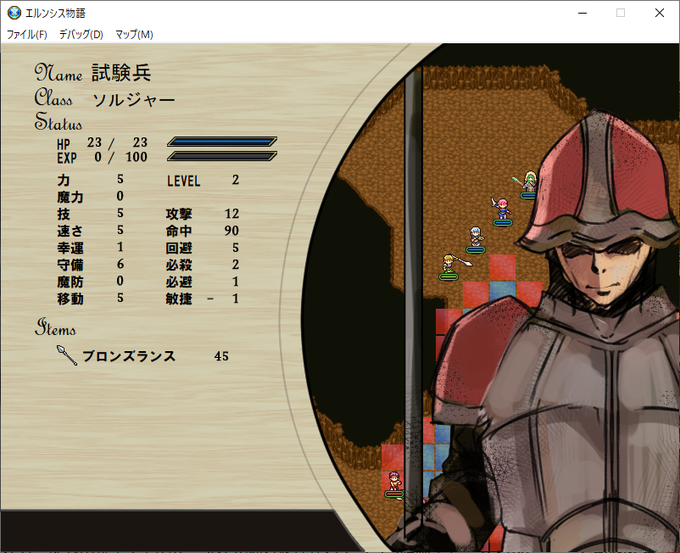680x553 pixels.
Task: Click the EXP label
Action: pyautogui.click(x=67, y=158)
